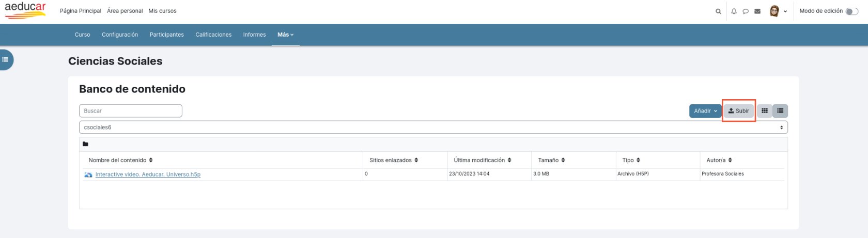
Task: Sort by Tamaño column
Action: point(551,160)
